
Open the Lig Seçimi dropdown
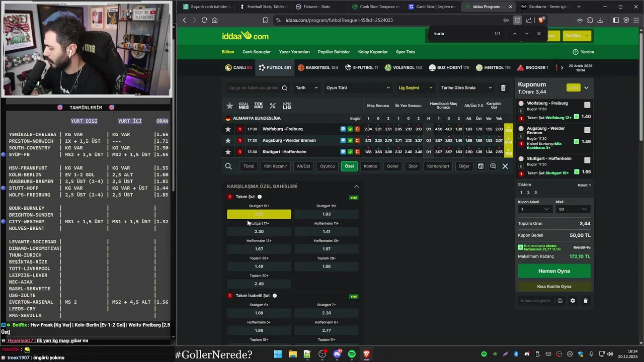[415, 87]
